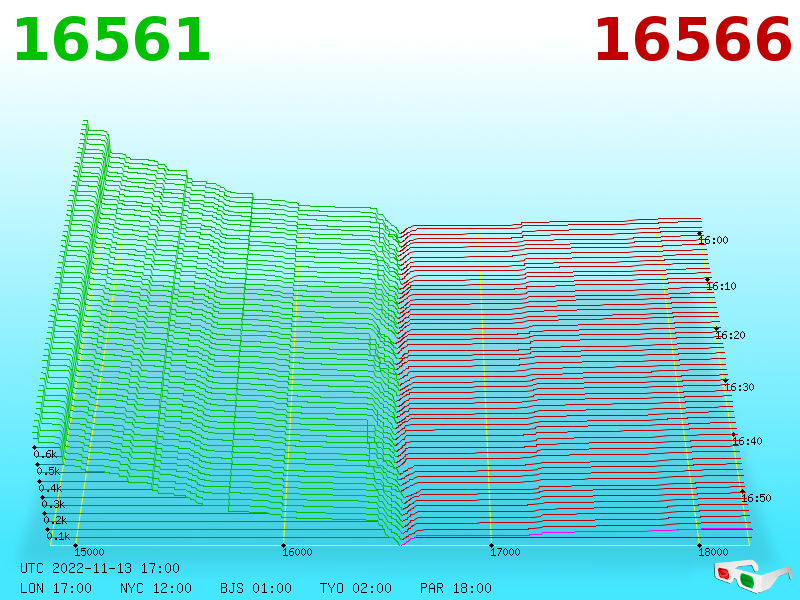Click the 17000 price axis label
This screenshot has width=800, height=600.
505,552
